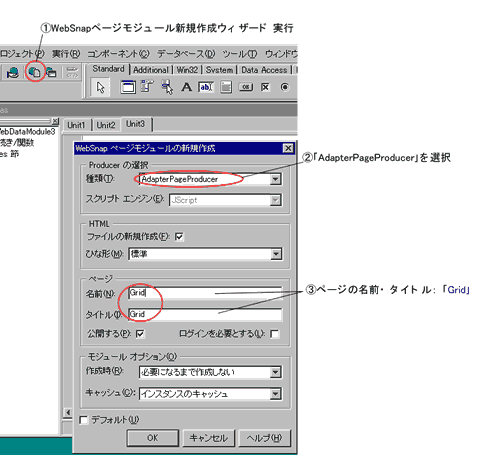Click the キャンセル button

[209, 438]
